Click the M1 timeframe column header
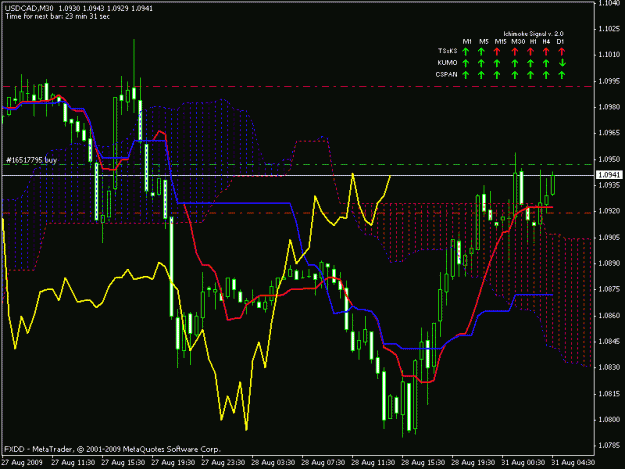The width and height of the screenshot is (625, 469). (x=467, y=41)
